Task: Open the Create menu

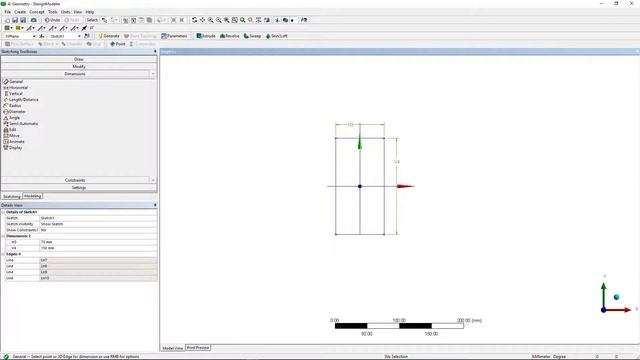Action: pos(20,12)
